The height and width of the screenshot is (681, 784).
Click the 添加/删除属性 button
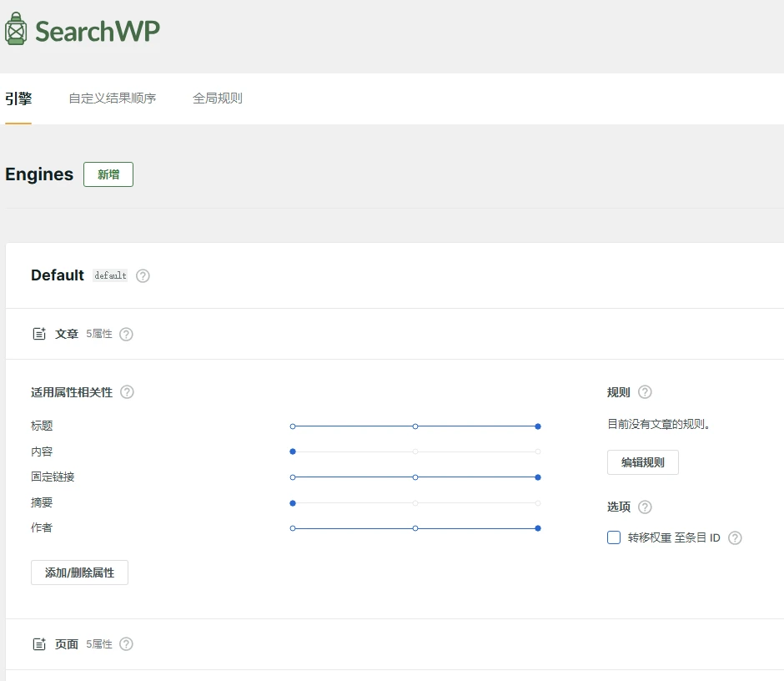[x=79, y=573]
